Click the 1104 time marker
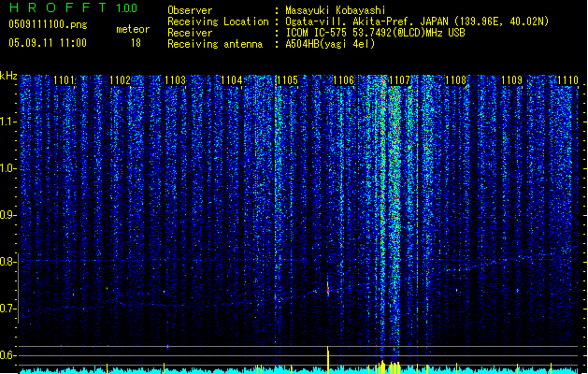 [x=232, y=80]
